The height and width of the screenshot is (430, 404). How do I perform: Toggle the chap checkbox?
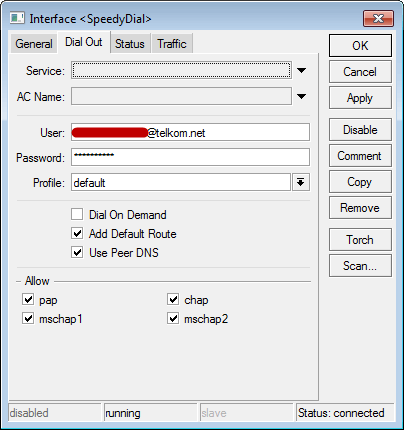173,299
